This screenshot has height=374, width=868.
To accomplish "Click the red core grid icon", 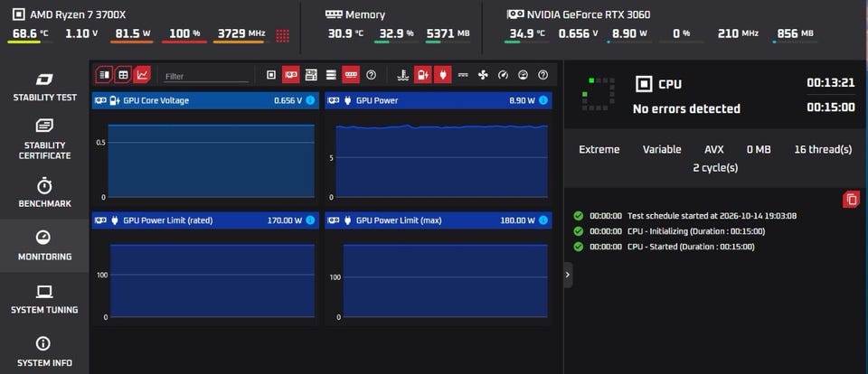I will [x=282, y=35].
